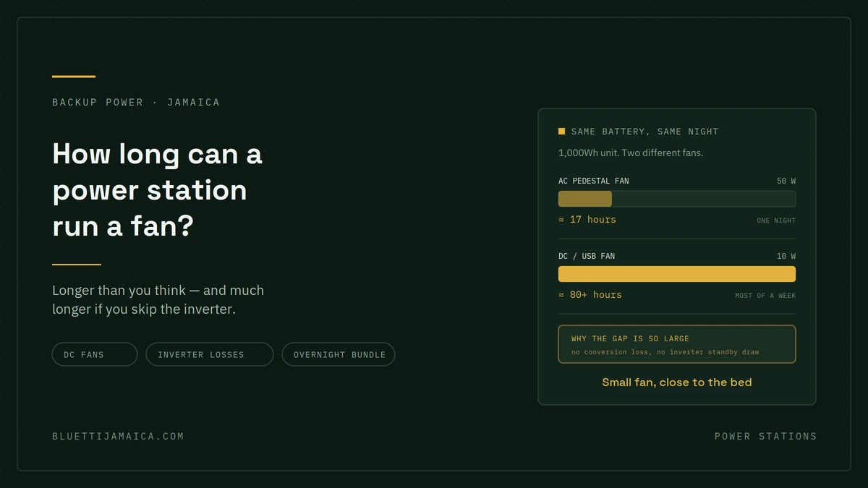Click '1,000Wh unit. Two different fans.' text
This screenshot has width=868, height=488.
(x=631, y=153)
